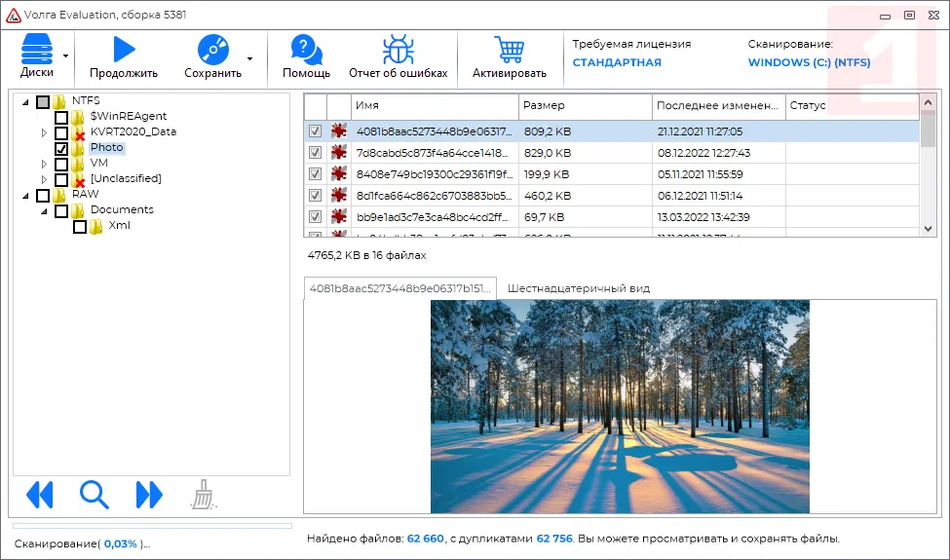This screenshot has width=950, height=560.
Task: Select the 4081b8aac5273448b9e06317b151 preview tab
Action: pos(400,288)
